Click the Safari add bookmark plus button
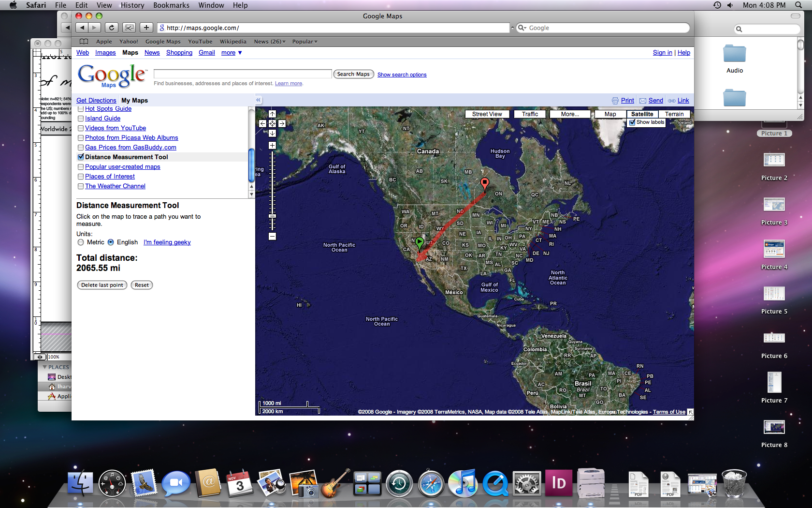This screenshot has height=508, width=812. [x=146, y=28]
